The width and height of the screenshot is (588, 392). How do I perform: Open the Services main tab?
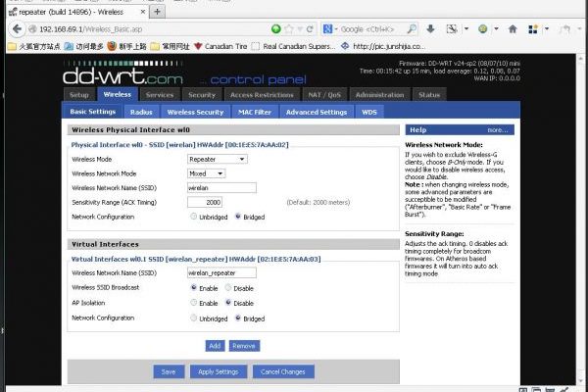coord(160,95)
